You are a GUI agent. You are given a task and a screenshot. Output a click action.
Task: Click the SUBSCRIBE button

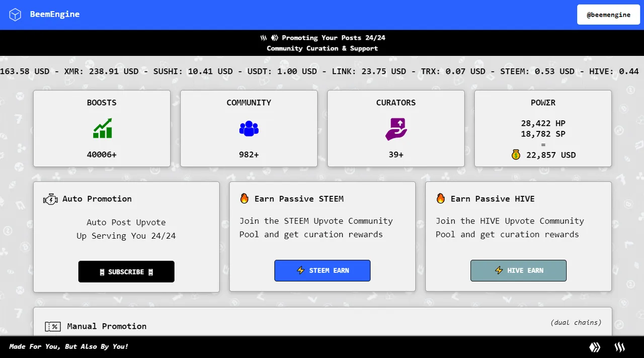(126, 271)
